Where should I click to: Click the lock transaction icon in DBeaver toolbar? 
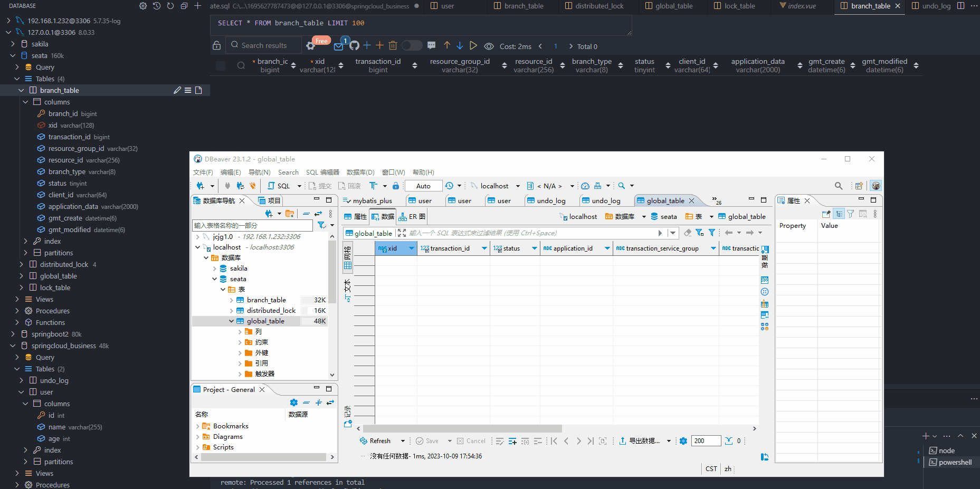tap(396, 186)
